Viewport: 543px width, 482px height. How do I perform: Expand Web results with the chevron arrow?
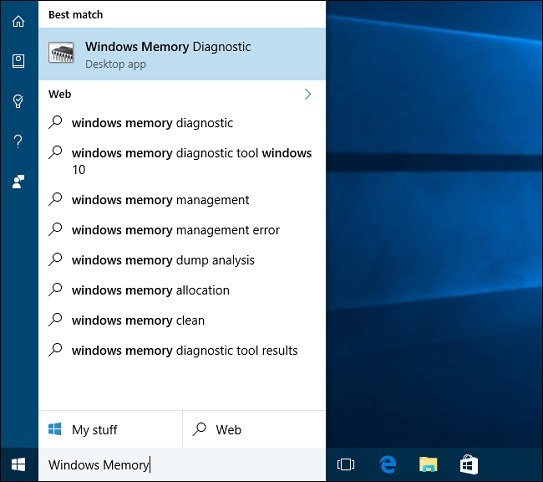click(308, 94)
